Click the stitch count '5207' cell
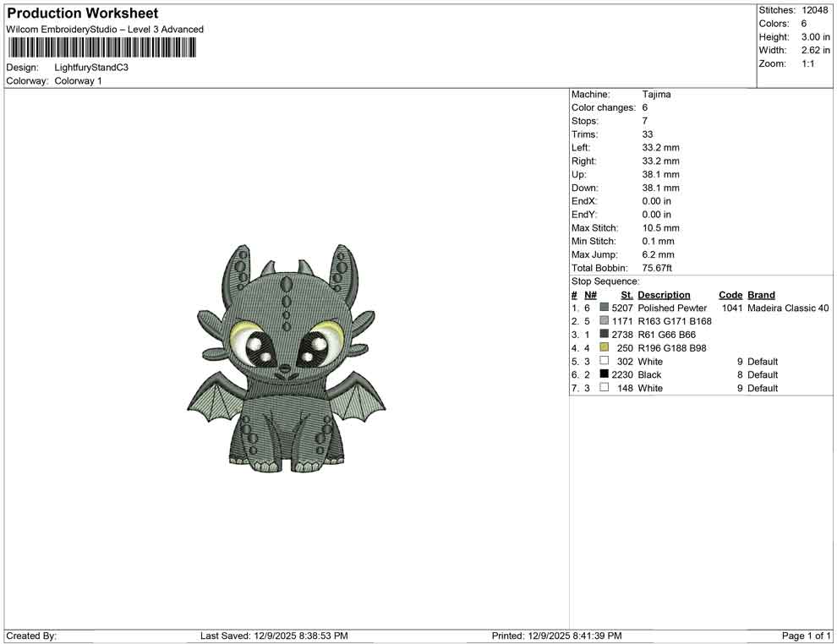 click(x=622, y=308)
